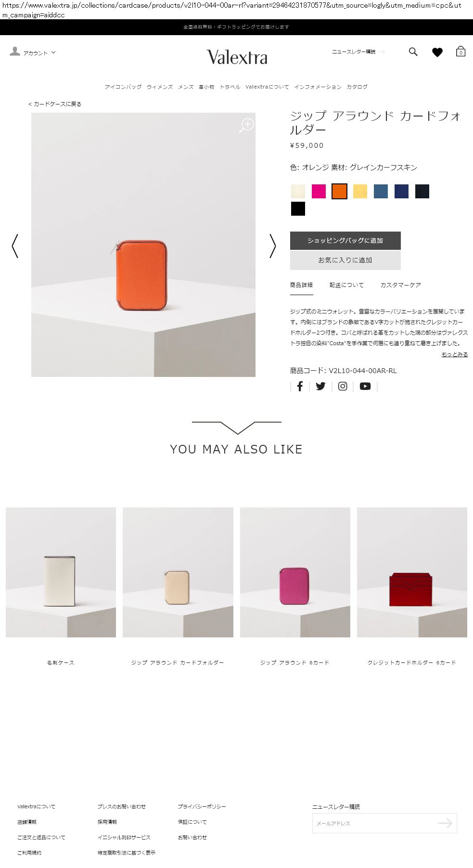473x868 pixels.
Task: Show previous product image arrow
Action: coord(15,246)
